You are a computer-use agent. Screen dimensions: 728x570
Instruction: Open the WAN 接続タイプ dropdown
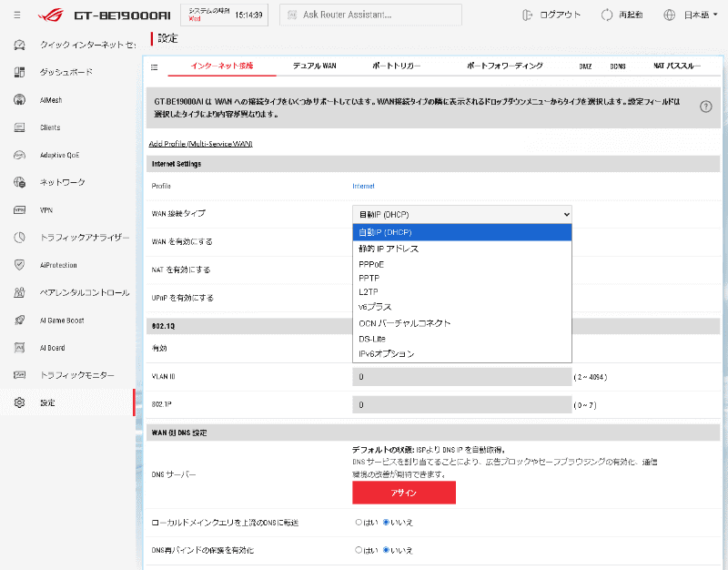[462, 214]
